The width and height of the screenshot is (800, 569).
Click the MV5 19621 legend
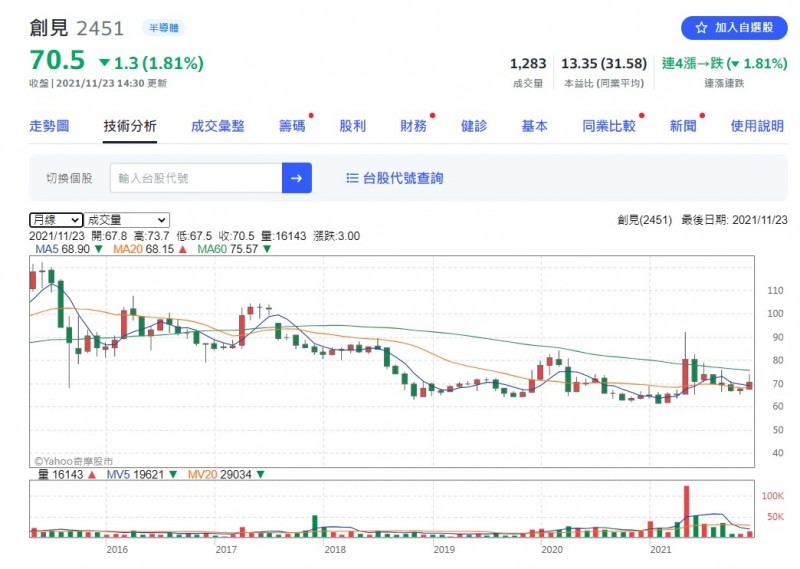tap(141, 475)
